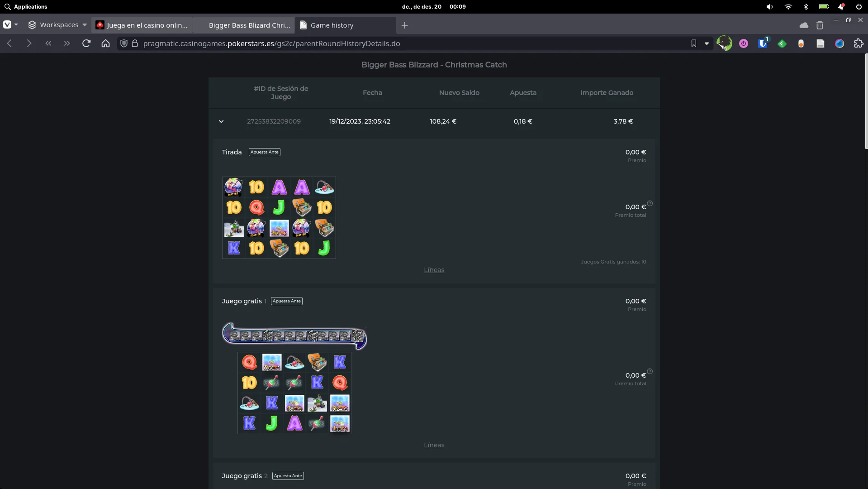Click the 'Importe Ganado' column header
868x489 pixels.
pos(607,93)
